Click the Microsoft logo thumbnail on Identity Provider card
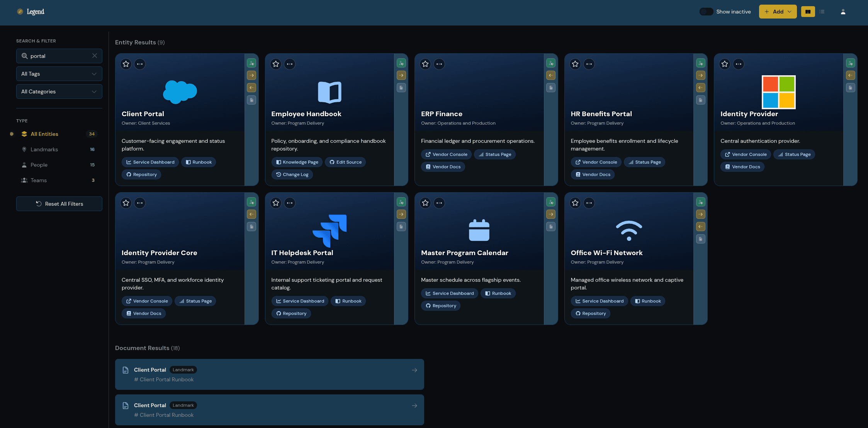Image resolution: width=868 pixels, height=428 pixels. (x=778, y=92)
